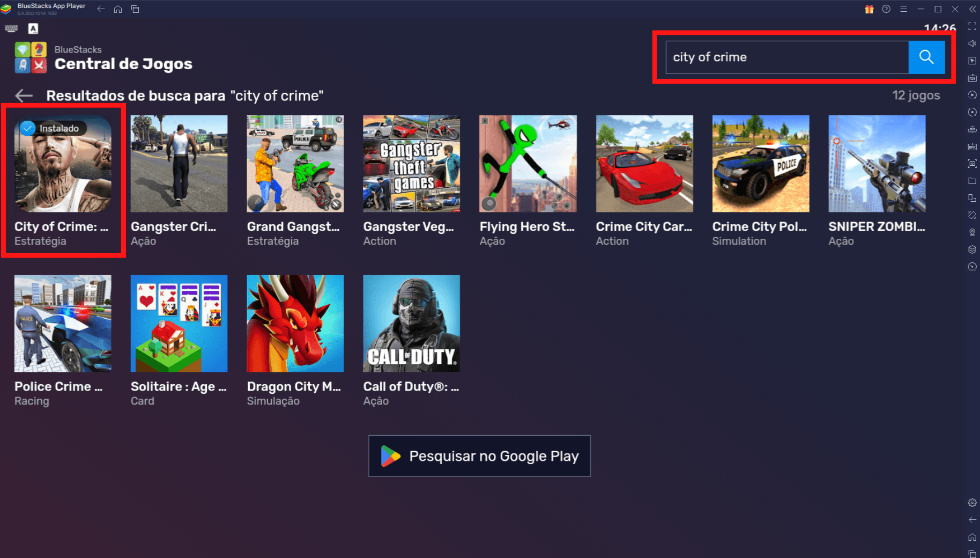Click the shake device icon in sidebar
Screen dimensions: 980x558
pos(972,215)
